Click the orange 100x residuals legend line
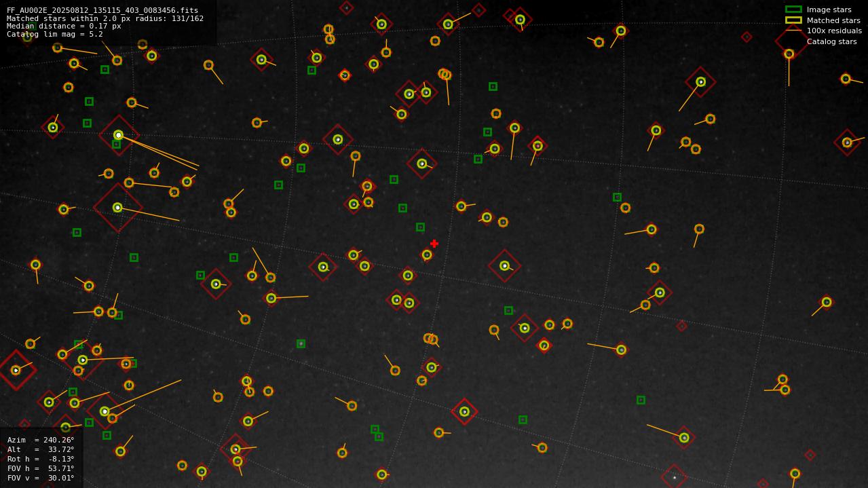The height and width of the screenshot is (488, 868). [793, 31]
